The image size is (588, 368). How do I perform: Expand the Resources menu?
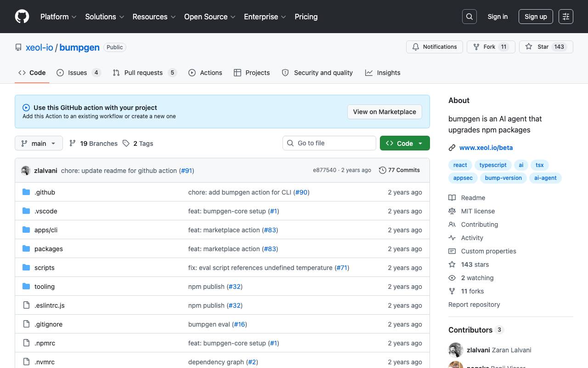(154, 17)
